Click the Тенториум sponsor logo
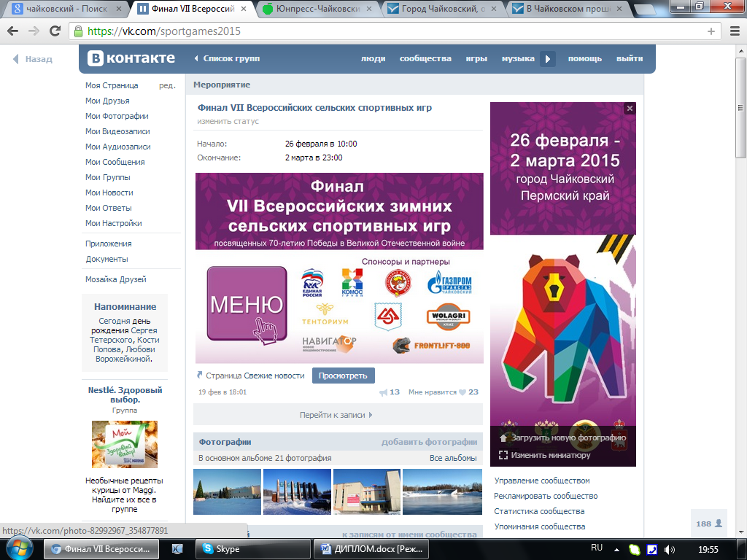The image size is (747, 560). (325, 314)
